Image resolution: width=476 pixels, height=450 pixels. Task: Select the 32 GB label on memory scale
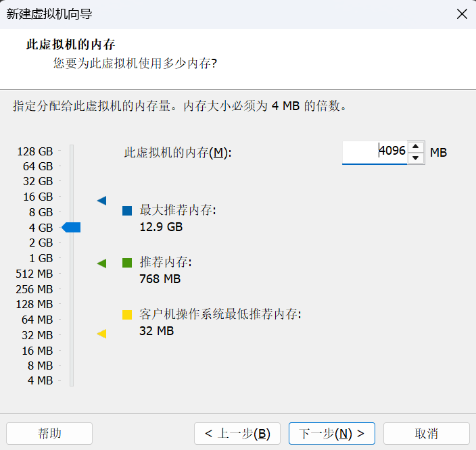point(38,181)
